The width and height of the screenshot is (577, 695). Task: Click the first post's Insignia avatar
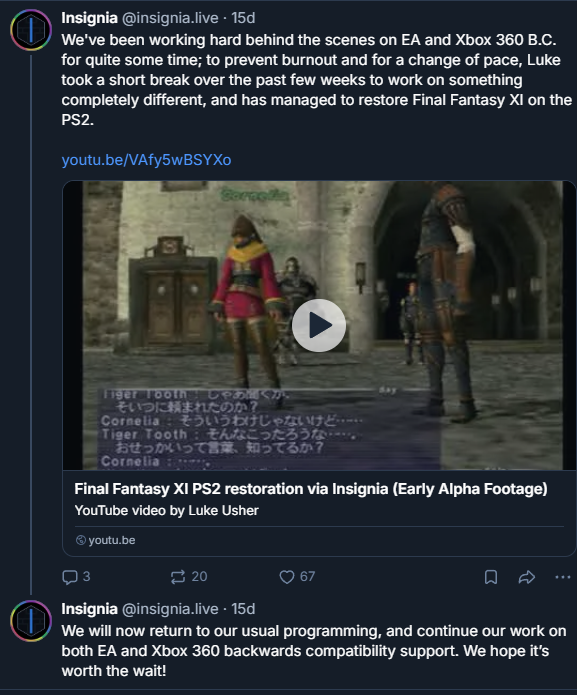31,30
